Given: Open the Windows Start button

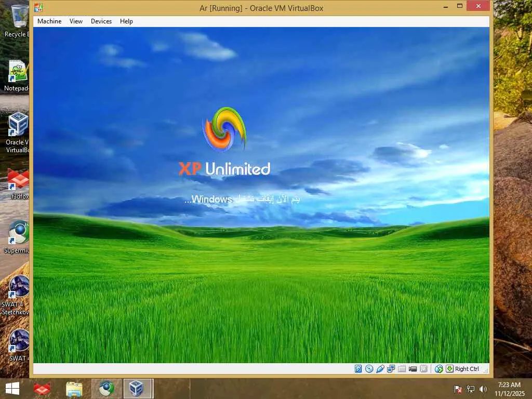Looking at the screenshot, I should [12, 389].
